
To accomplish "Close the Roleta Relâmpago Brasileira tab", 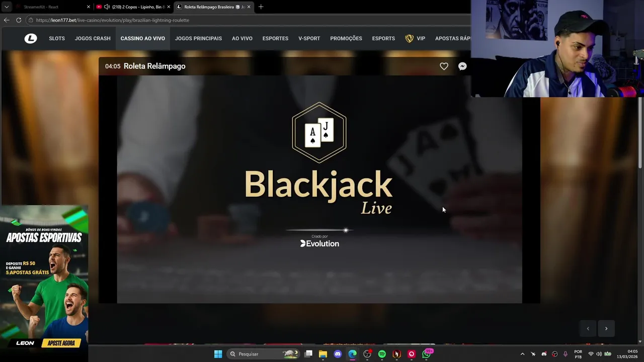I will [x=249, y=7].
